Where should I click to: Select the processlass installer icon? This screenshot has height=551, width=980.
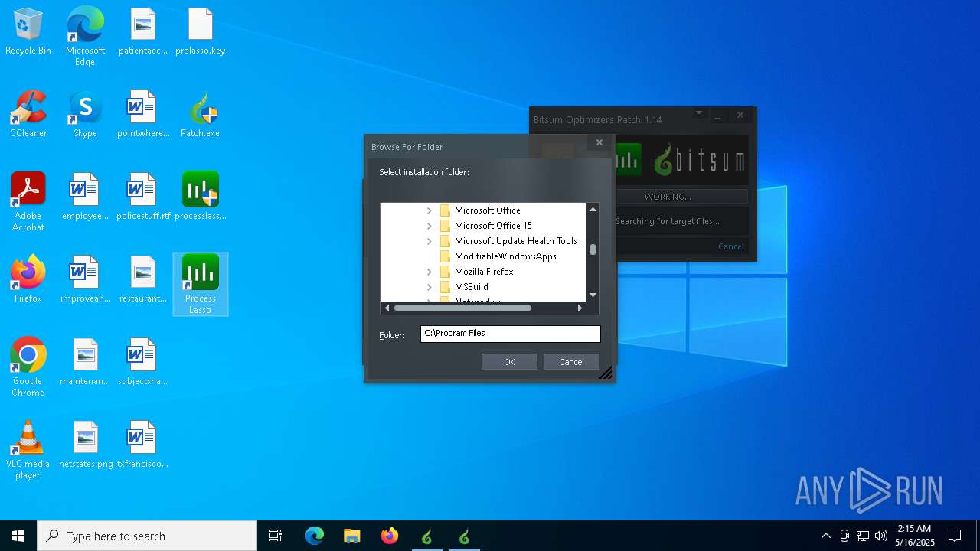[x=200, y=197]
